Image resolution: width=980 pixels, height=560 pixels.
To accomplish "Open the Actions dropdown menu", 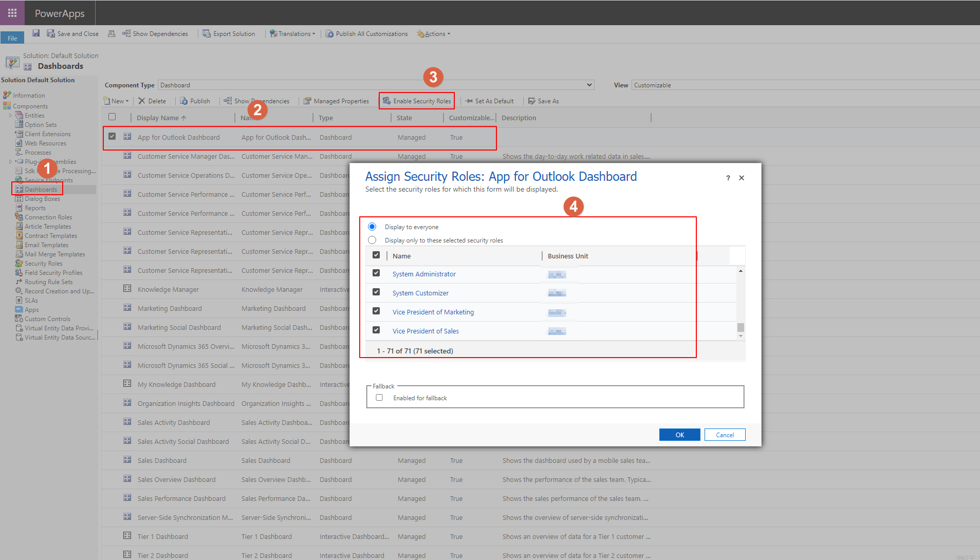I will [433, 33].
